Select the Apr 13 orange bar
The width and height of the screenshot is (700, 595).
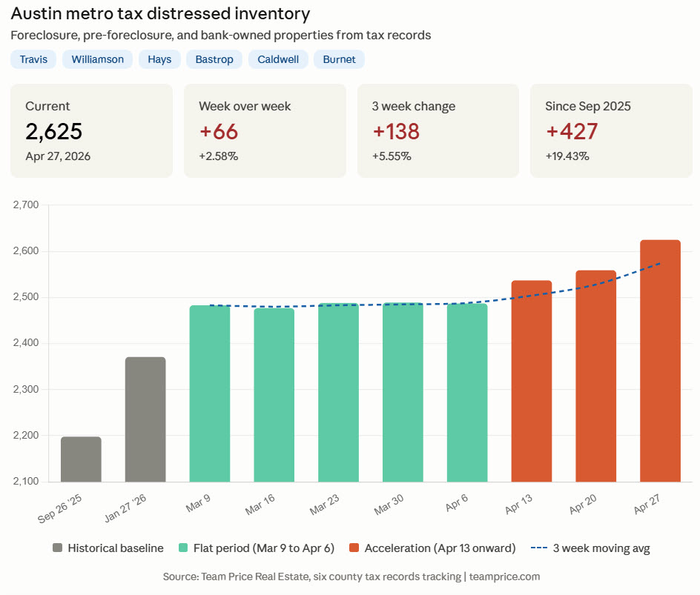(x=532, y=381)
